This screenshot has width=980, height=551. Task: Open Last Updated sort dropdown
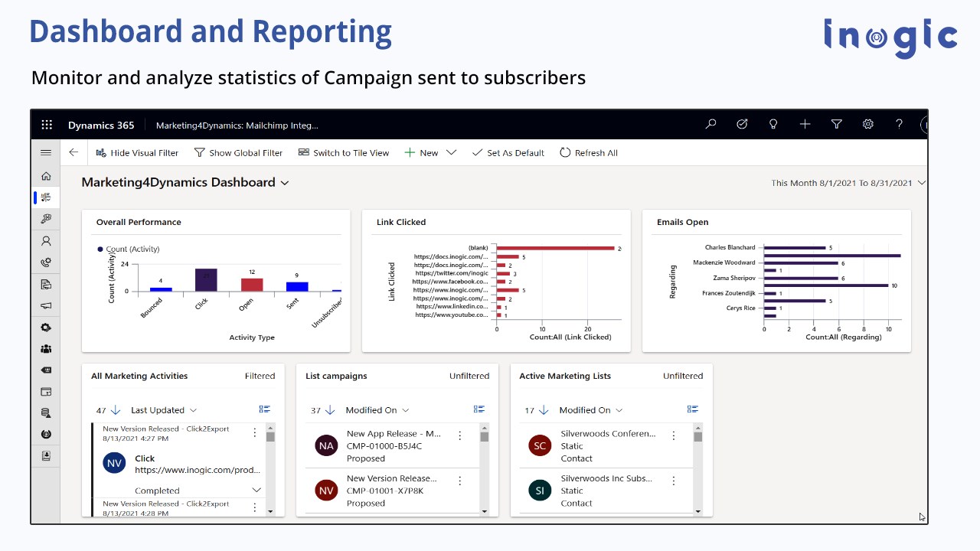[164, 410]
